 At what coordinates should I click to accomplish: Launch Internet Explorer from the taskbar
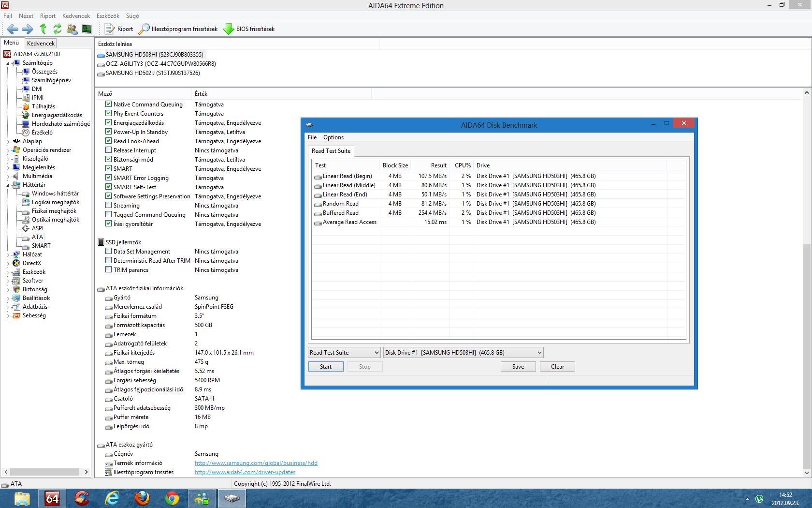(112, 498)
